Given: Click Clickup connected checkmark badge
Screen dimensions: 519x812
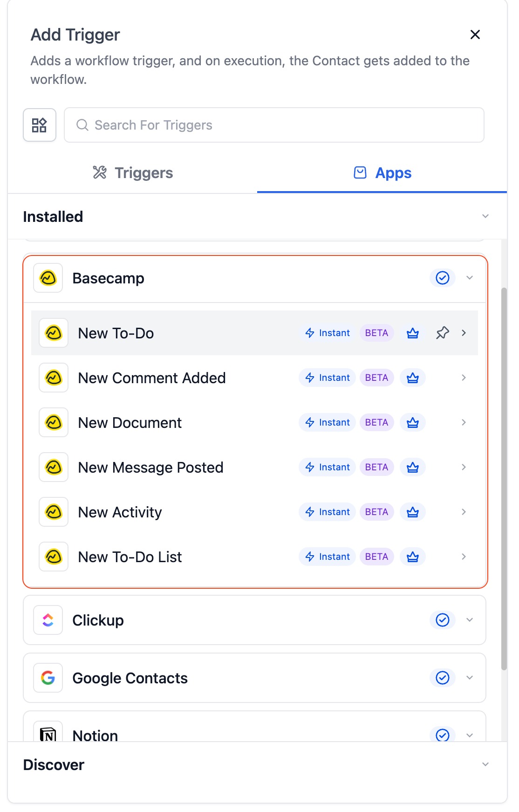Looking at the screenshot, I should click(442, 620).
